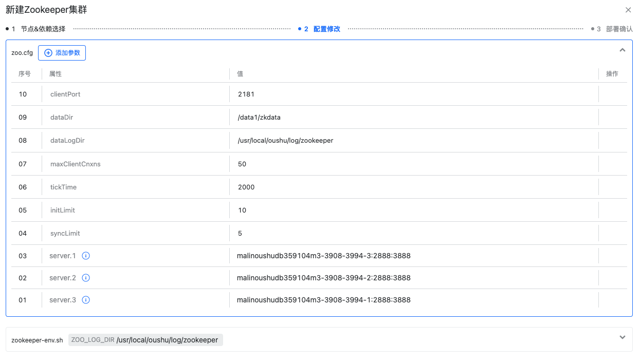The image size is (640, 364).
Task: Click the server.2 property name
Action: coord(63,278)
